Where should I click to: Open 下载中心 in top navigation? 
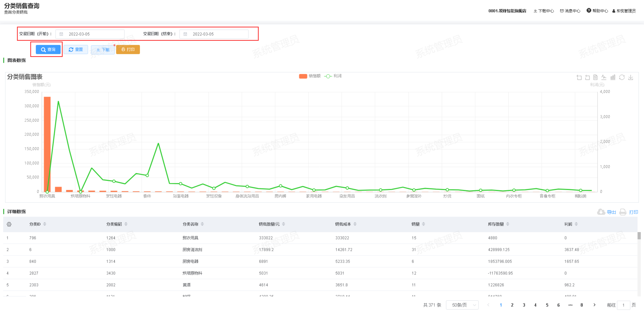point(544,11)
